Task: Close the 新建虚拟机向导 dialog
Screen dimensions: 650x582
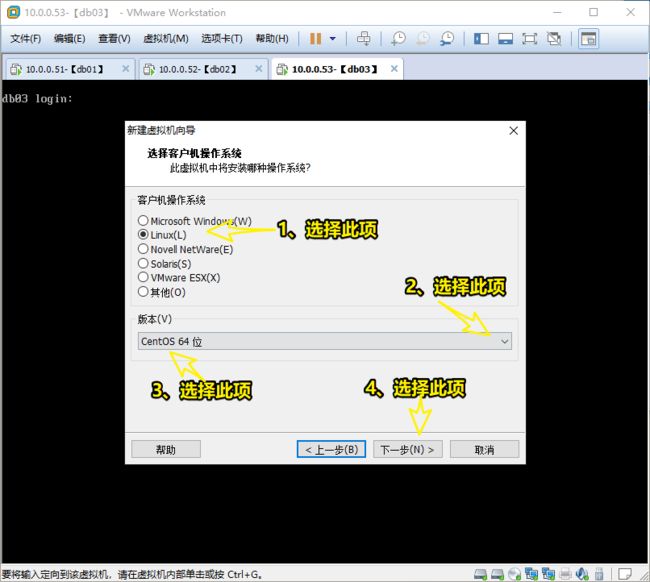Action: coord(513,131)
